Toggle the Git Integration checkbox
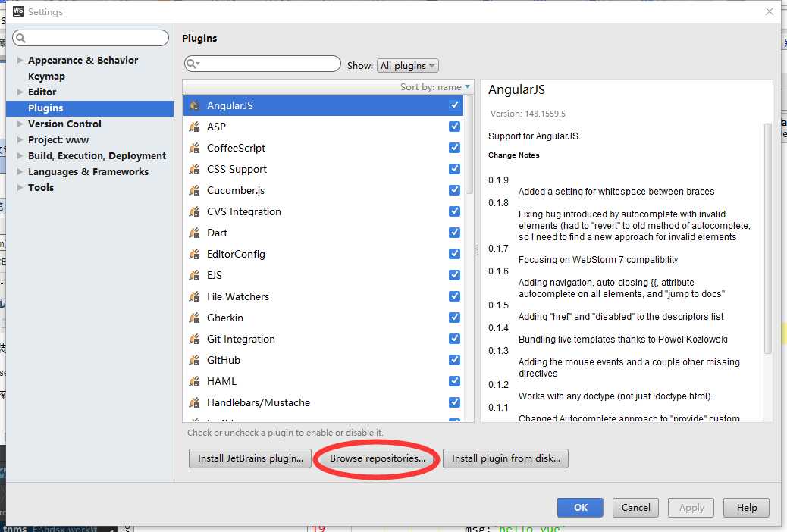Viewport: 787px width, 532px height. (x=454, y=339)
